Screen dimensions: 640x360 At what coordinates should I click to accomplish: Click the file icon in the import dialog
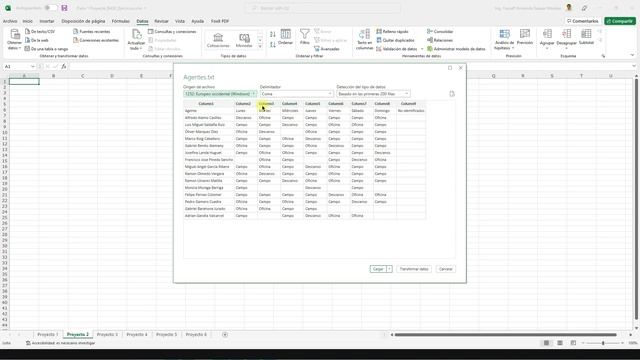pos(452,94)
